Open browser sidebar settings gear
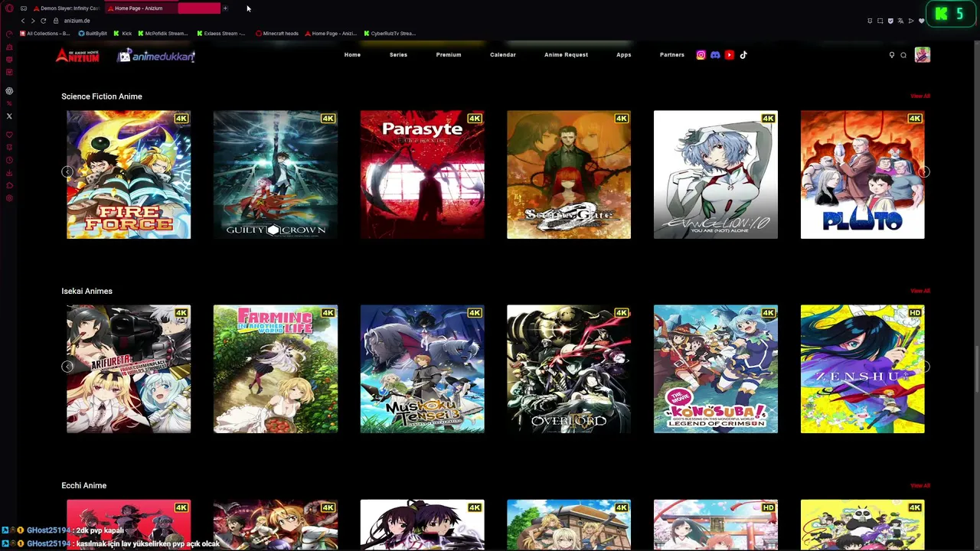The image size is (980, 551). [9, 198]
